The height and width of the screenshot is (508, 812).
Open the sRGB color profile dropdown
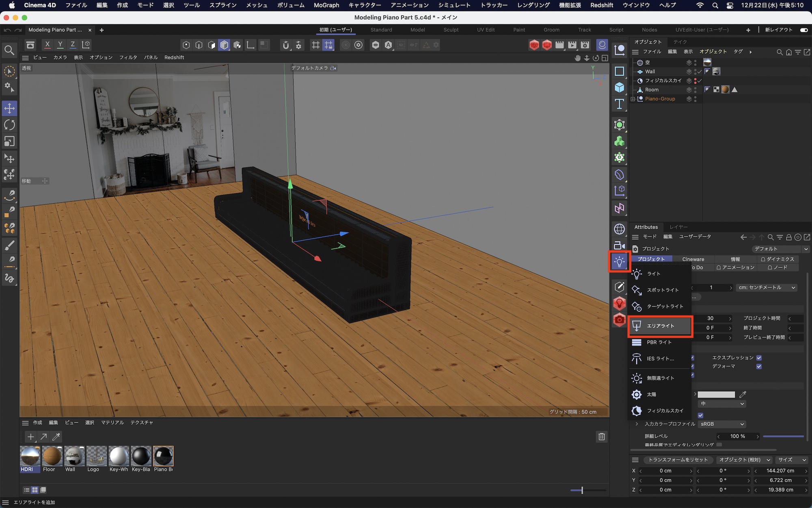[x=722, y=424]
